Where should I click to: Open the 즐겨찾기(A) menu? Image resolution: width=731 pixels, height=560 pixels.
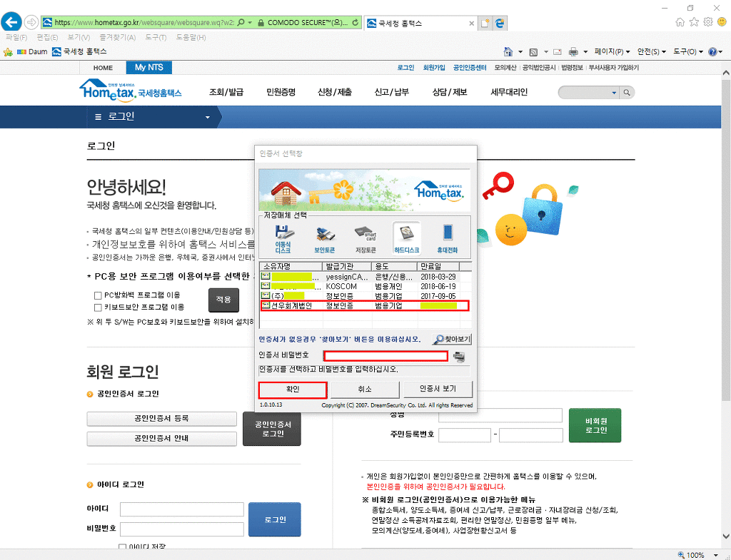pos(118,37)
